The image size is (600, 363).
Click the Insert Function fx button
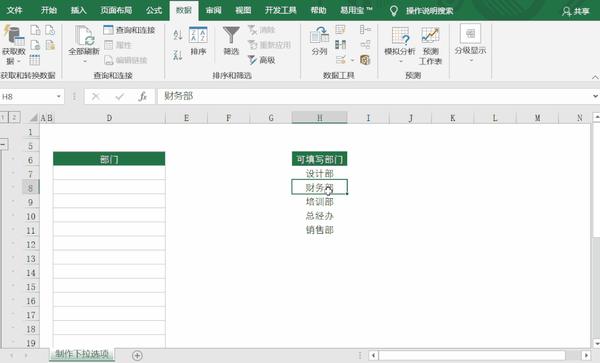(143, 96)
